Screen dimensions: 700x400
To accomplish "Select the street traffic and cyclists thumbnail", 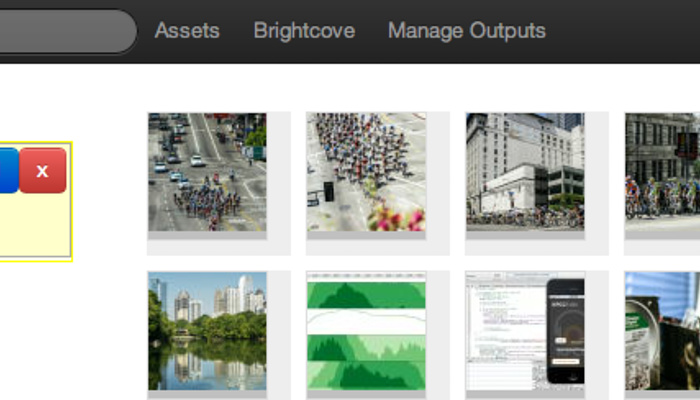I will pyautogui.click(x=207, y=172).
